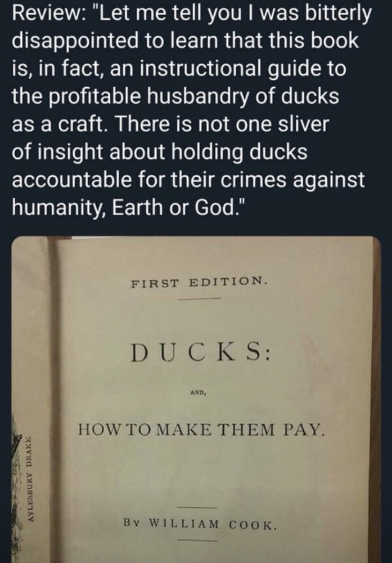The width and height of the screenshot is (392, 563).
Task: Click the "FIRST EDITION." heading in the photo
Action: click(x=199, y=282)
